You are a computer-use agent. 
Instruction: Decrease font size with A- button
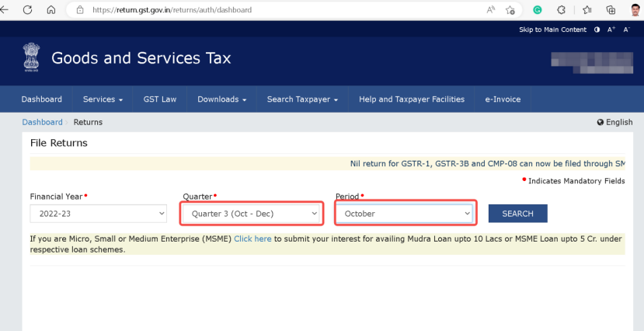[x=626, y=30]
